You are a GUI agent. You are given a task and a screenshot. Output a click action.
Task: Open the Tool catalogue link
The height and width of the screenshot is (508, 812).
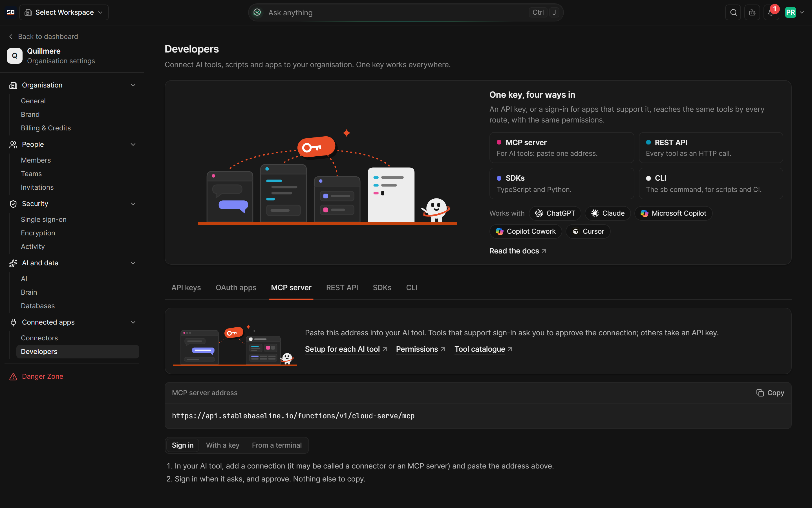tap(483, 349)
